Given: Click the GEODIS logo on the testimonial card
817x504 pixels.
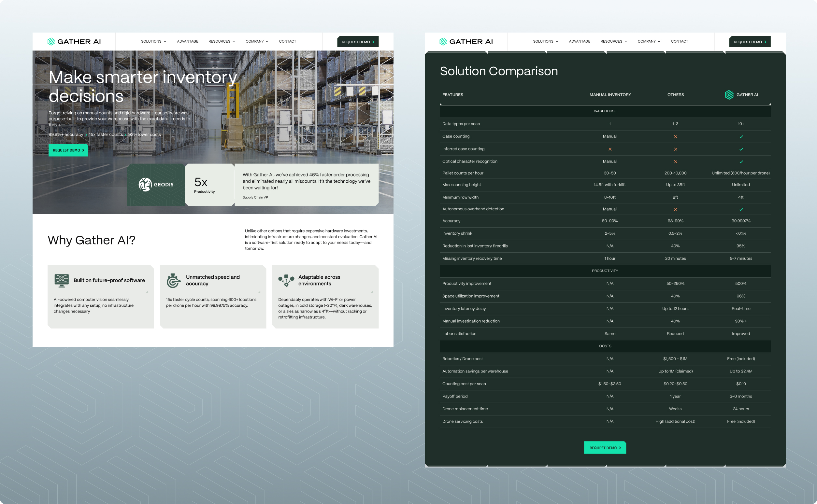Looking at the screenshot, I should tap(156, 184).
